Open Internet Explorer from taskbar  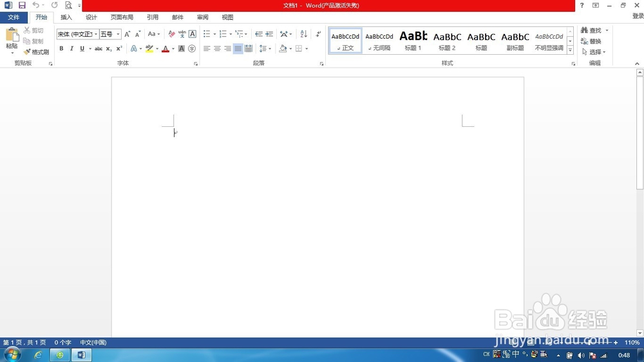click(x=38, y=355)
